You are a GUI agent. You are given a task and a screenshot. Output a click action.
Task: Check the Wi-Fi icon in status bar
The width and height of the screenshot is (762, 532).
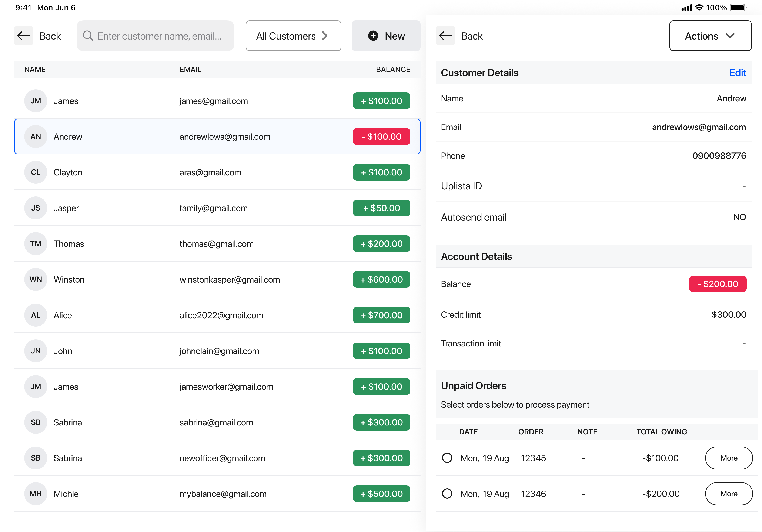tap(699, 8)
